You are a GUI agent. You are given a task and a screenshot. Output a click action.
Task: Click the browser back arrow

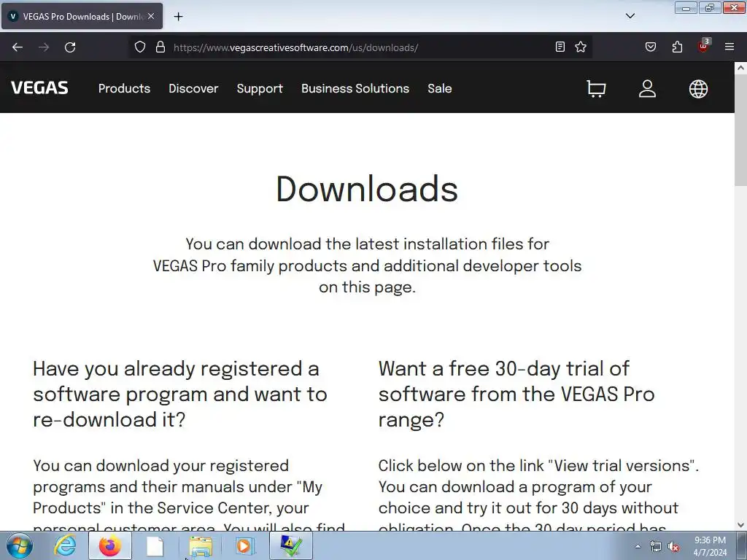pyautogui.click(x=18, y=47)
